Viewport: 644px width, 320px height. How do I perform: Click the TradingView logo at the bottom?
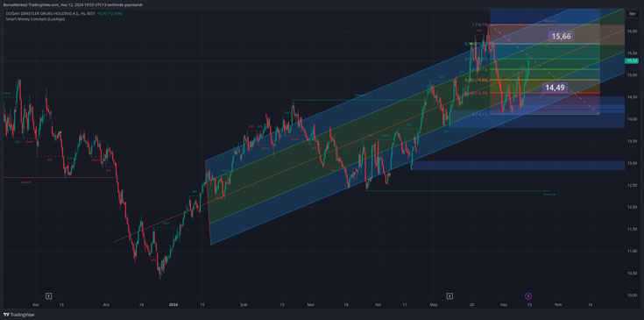(x=19, y=315)
